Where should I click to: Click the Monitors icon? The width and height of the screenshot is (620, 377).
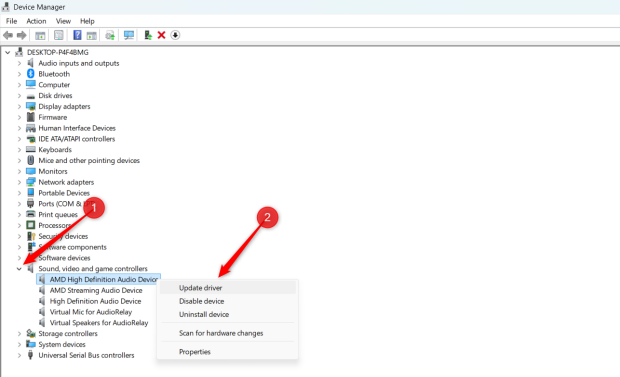coord(30,171)
